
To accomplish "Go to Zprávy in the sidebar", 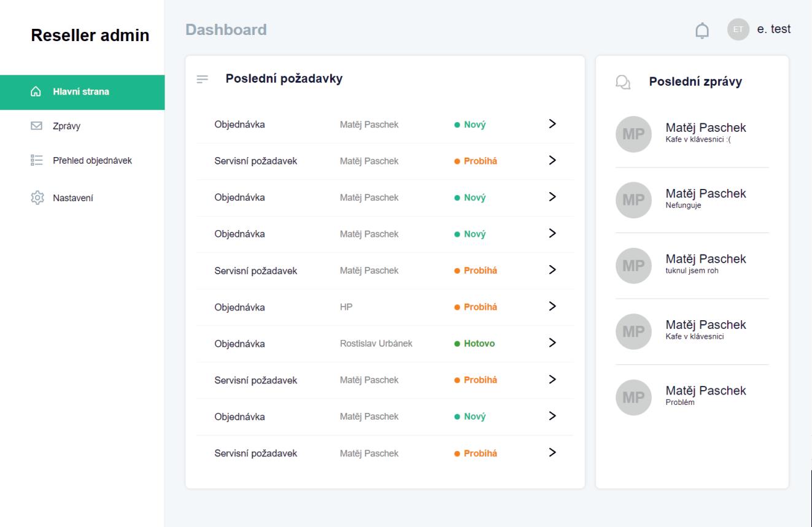I will 67,126.
